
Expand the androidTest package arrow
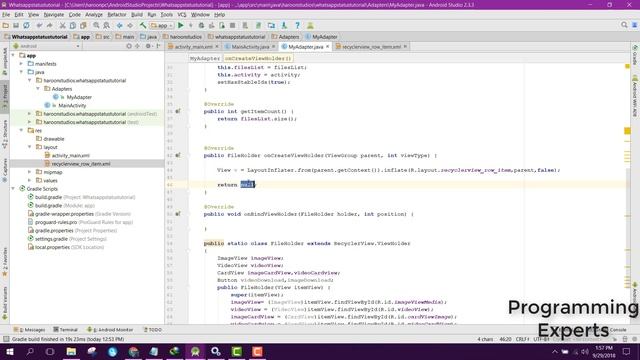(29, 113)
